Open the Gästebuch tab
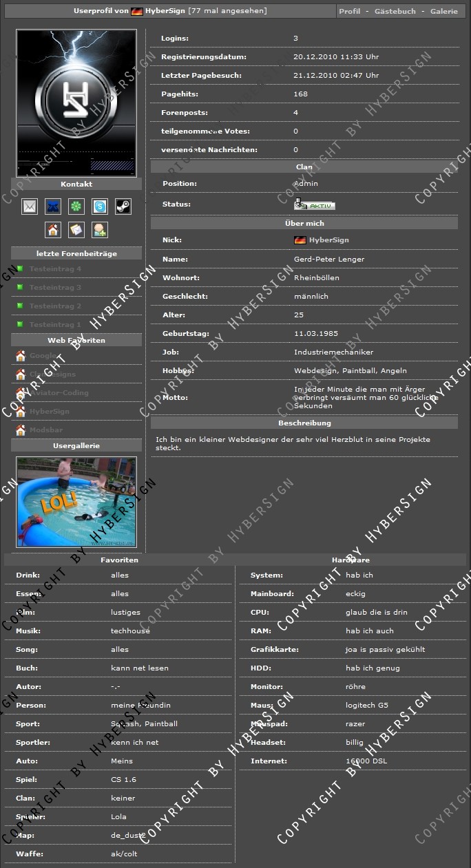Screen dimensions: 471x868 tap(395, 12)
